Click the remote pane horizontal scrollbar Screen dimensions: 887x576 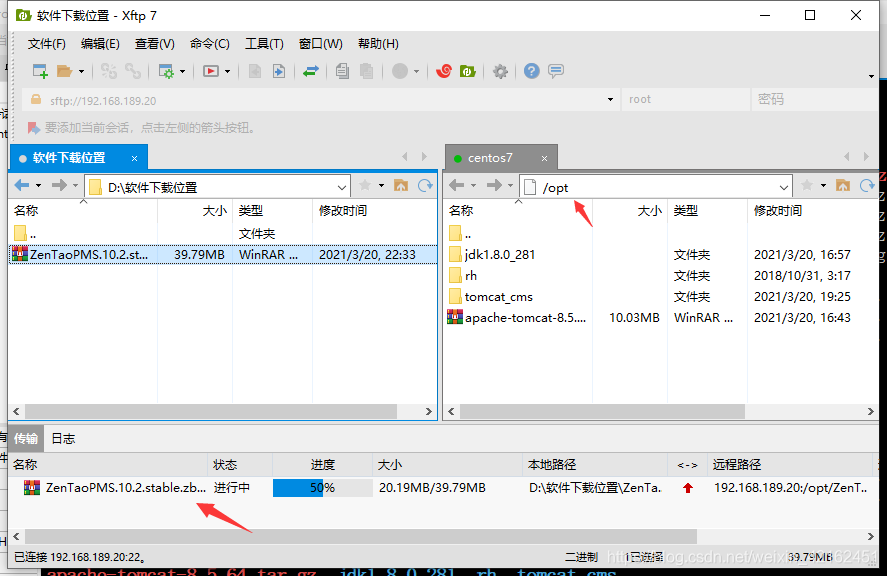pos(602,411)
